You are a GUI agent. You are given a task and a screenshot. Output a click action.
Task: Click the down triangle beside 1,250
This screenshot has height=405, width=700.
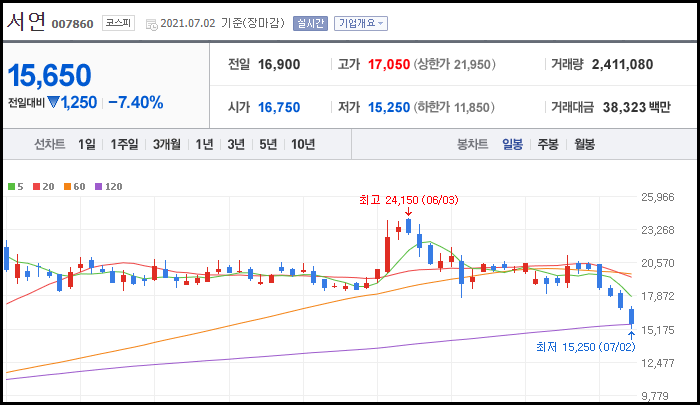pos(54,103)
